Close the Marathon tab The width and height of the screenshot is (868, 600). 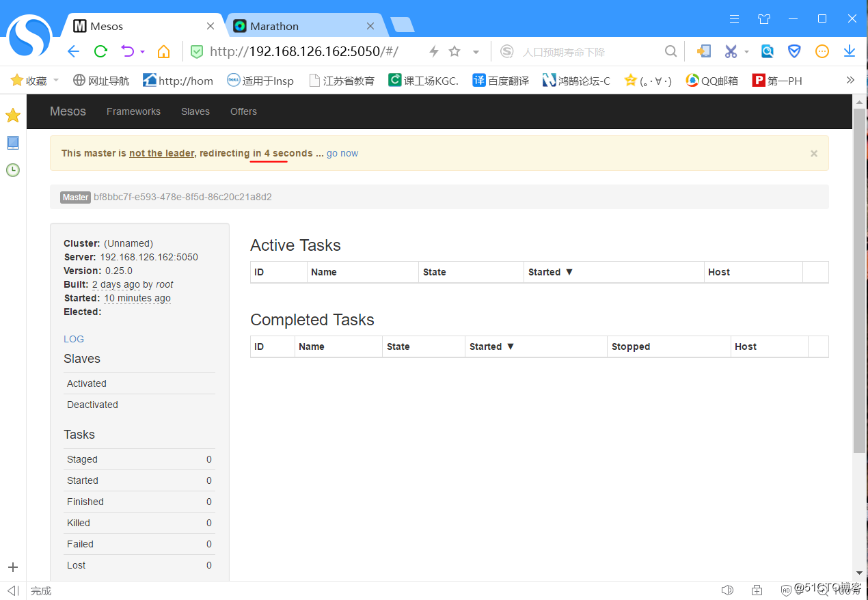[370, 26]
